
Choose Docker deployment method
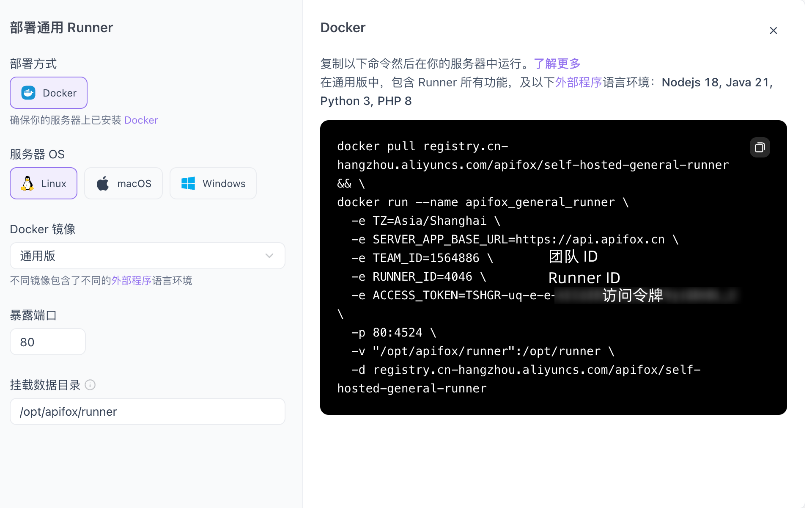49,93
